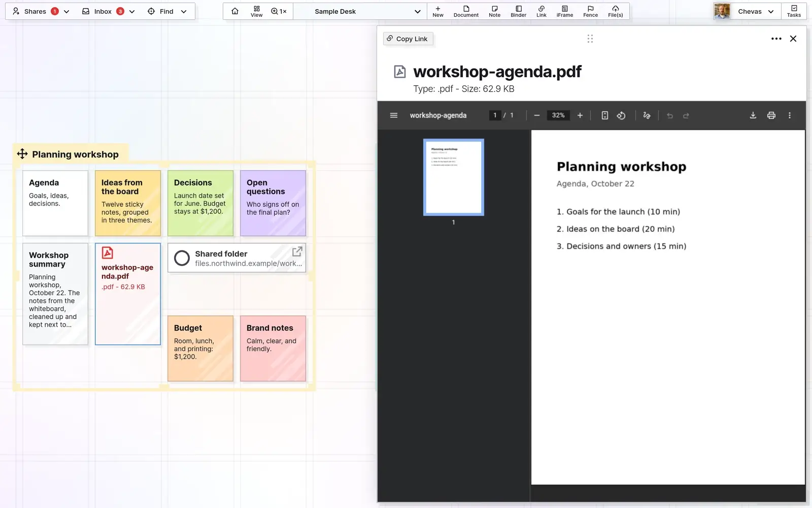Viewport: 812px width, 508px height.
Task: Click the panel drag grip dots
Action: pos(590,39)
